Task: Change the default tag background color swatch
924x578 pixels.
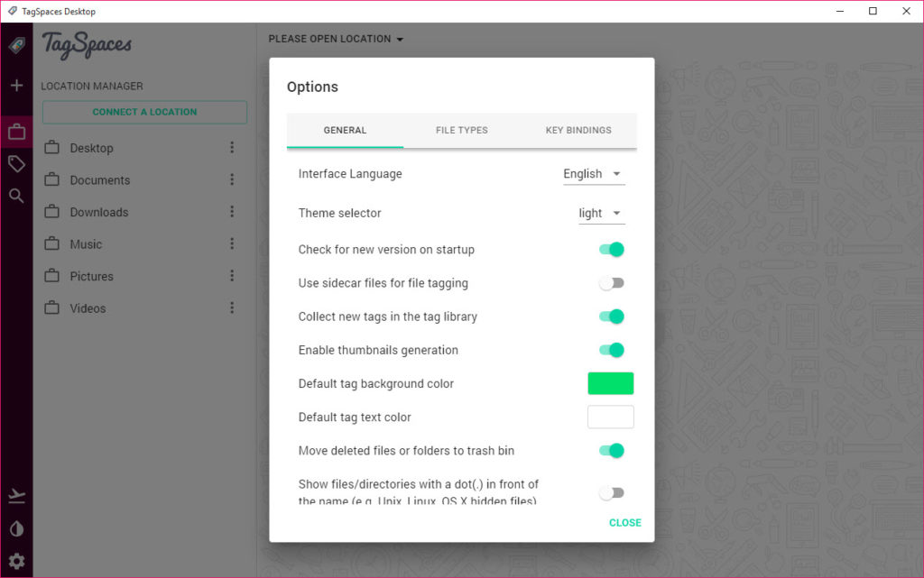Action: [611, 382]
